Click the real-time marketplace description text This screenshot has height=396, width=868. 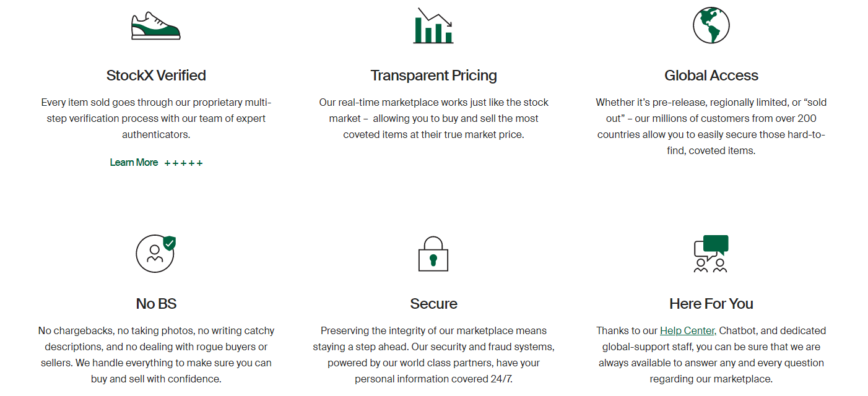tap(433, 118)
